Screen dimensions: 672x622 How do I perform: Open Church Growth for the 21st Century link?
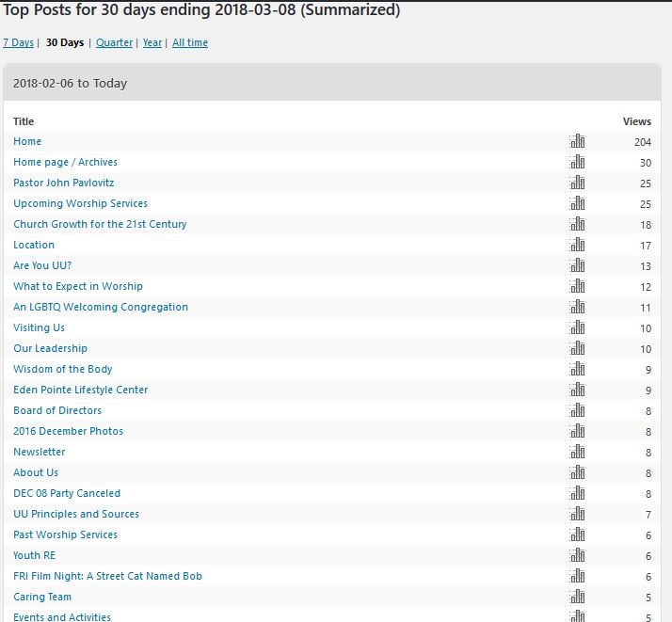(x=100, y=224)
